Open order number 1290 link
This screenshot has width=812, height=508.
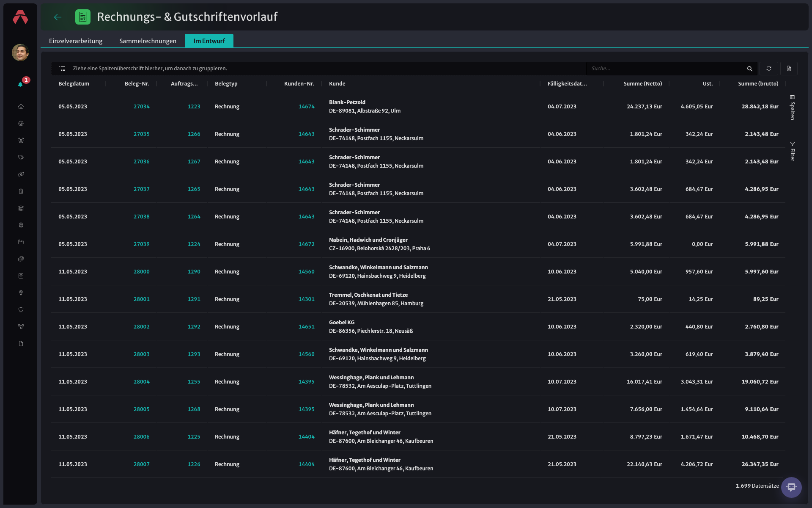194,272
